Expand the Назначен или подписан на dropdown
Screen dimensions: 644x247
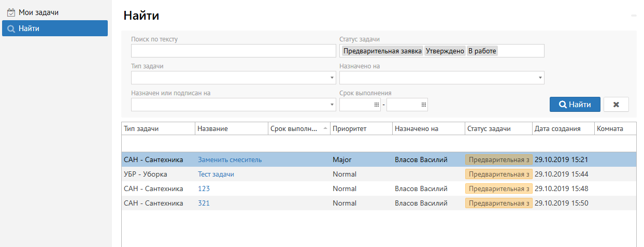pyautogui.click(x=332, y=105)
